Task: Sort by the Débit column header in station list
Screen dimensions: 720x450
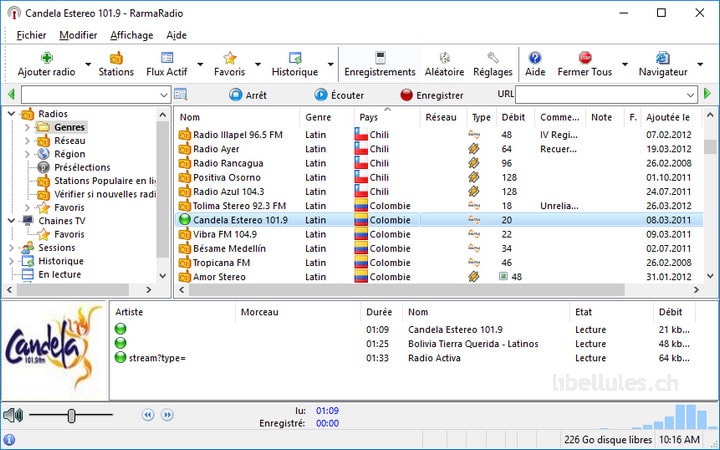Action: coord(515,117)
